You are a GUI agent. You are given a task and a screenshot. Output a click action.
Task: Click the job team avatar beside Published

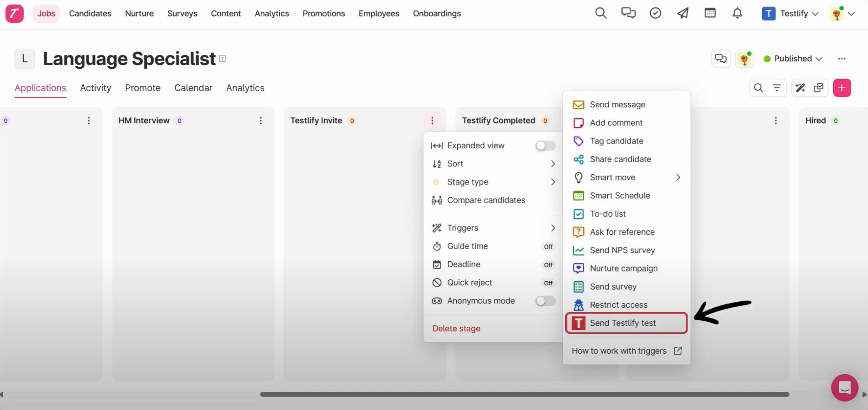[x=744, y=59]
